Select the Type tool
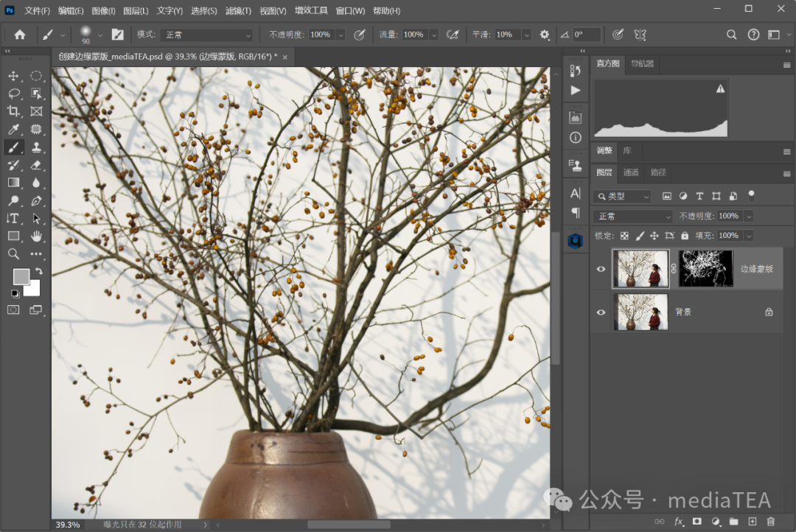The image size is (796, 532). click(x=13, y=218)
